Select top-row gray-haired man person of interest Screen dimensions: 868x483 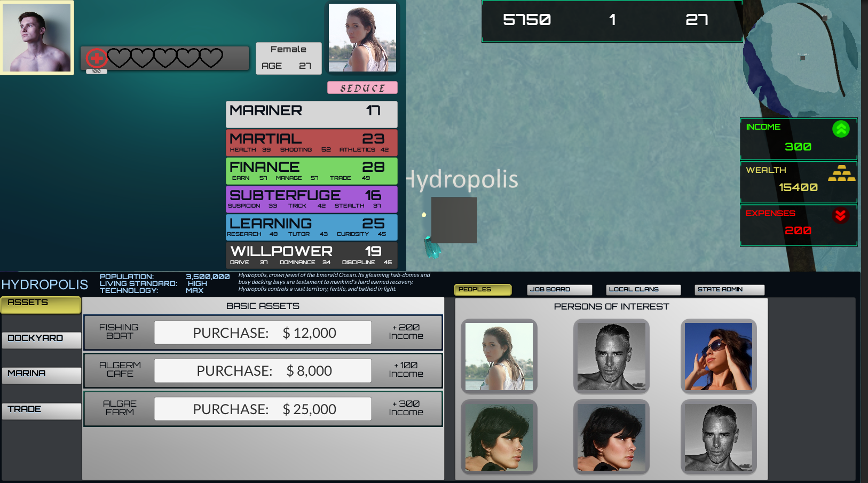612,356
